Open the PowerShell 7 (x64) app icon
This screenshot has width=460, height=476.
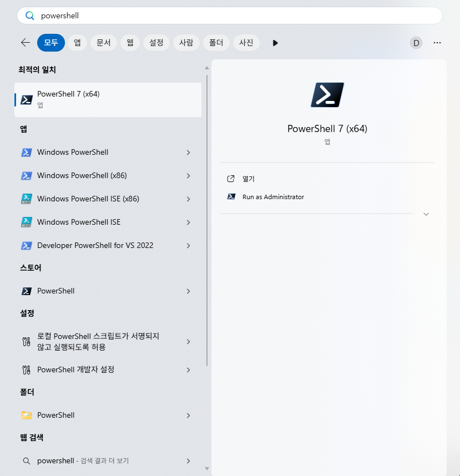click(x=26, y=100)
